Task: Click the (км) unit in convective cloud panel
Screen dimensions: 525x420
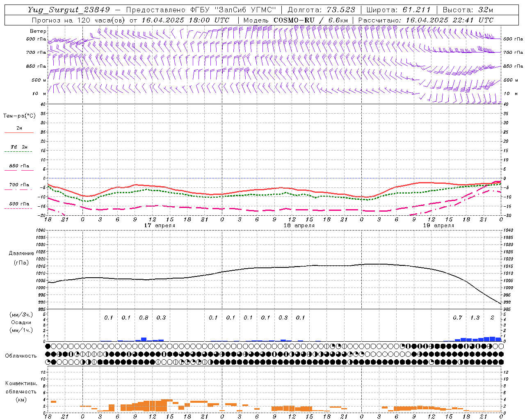Action: pyautogui.click(x=21, y=400)
